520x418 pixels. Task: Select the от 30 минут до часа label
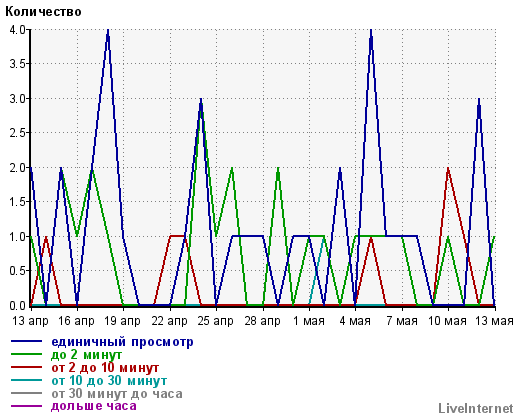(x=117, y=394)
